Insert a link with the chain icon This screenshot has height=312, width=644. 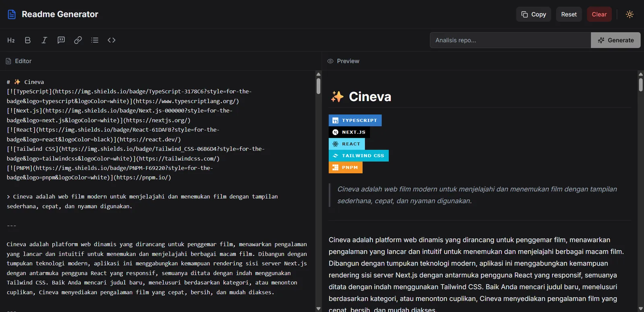(x=78, y=40)
